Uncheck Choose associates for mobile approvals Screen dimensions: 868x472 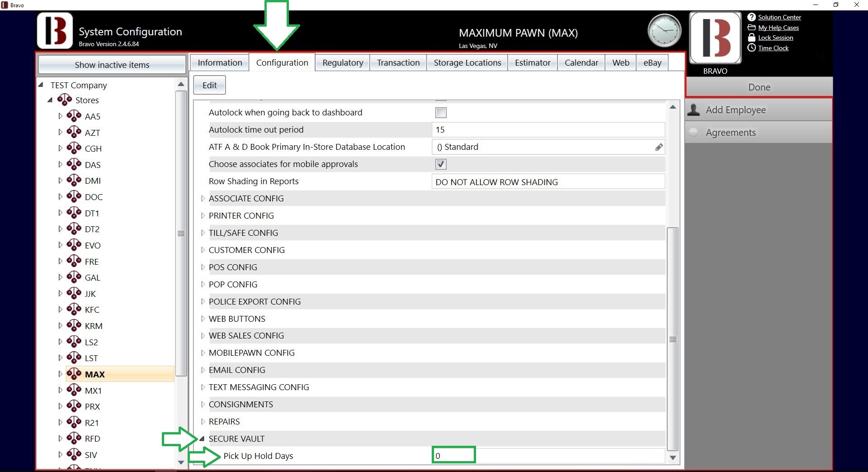[441, 164]
